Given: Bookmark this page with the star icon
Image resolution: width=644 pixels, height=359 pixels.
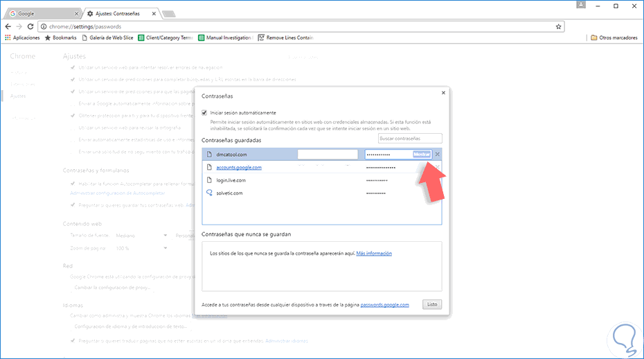Looking at the screenshot, I should pos(558,27).
